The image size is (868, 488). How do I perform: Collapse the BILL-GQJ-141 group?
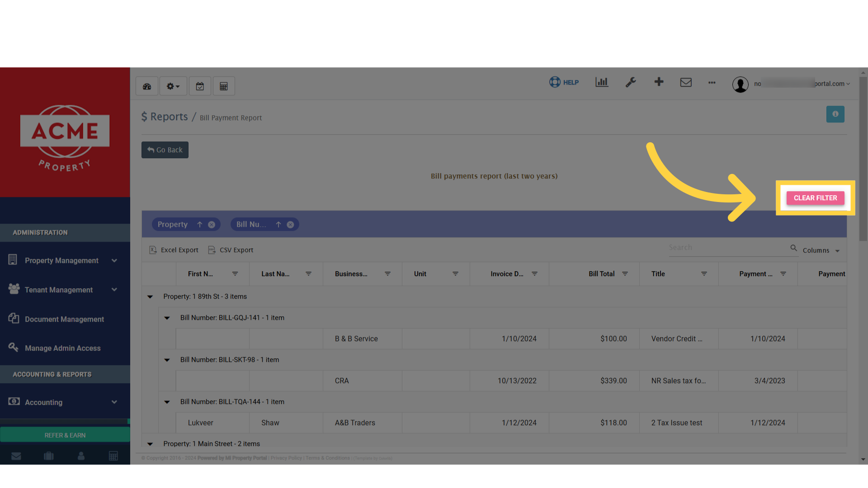click(167, 318)
